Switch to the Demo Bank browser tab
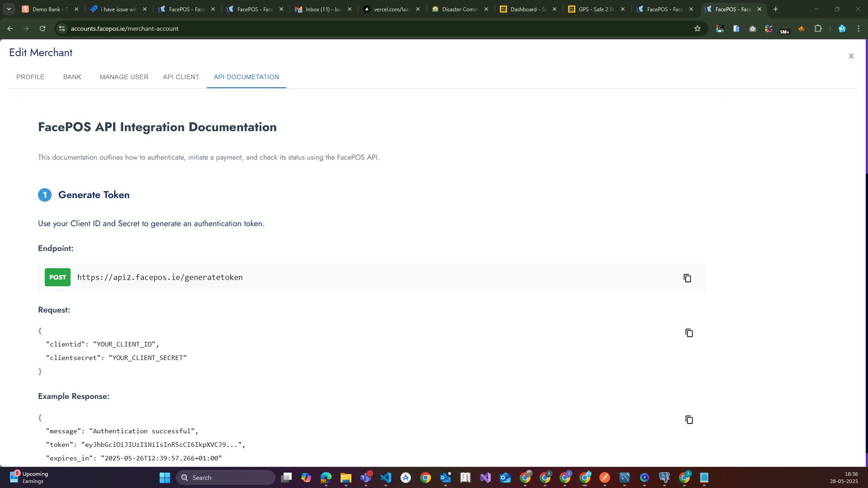Viewport: 868px width, 488px height. tap(50, 9)
